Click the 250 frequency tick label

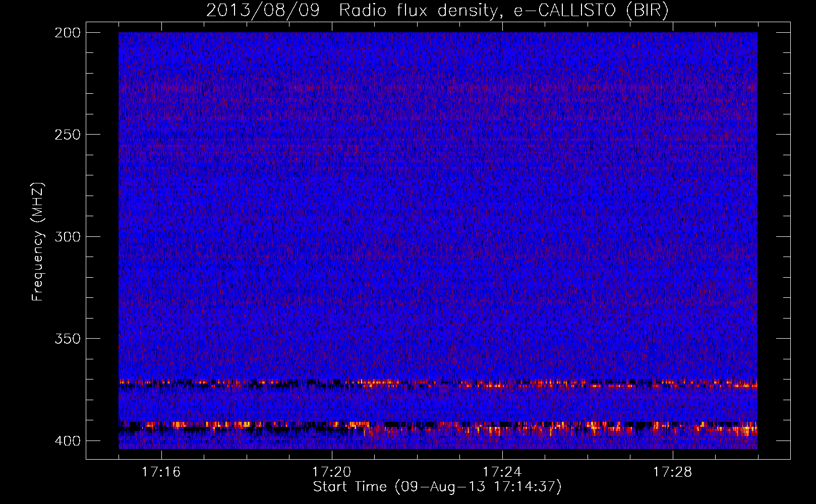67,135
